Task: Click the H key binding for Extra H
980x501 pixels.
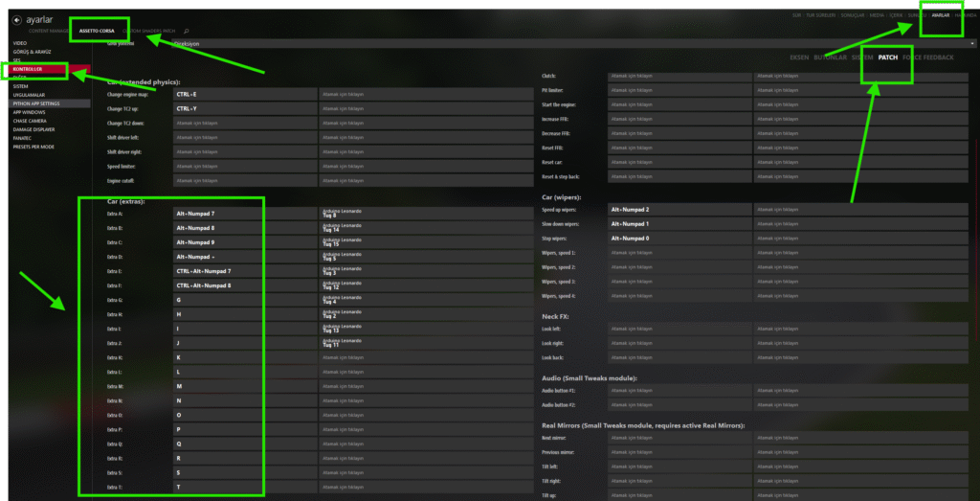Action: (x=245, y=314)
